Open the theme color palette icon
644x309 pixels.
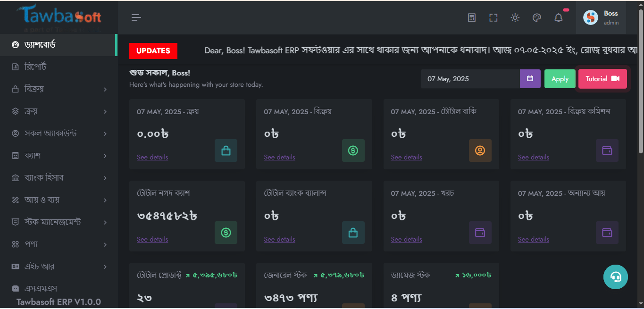point(537,18)
